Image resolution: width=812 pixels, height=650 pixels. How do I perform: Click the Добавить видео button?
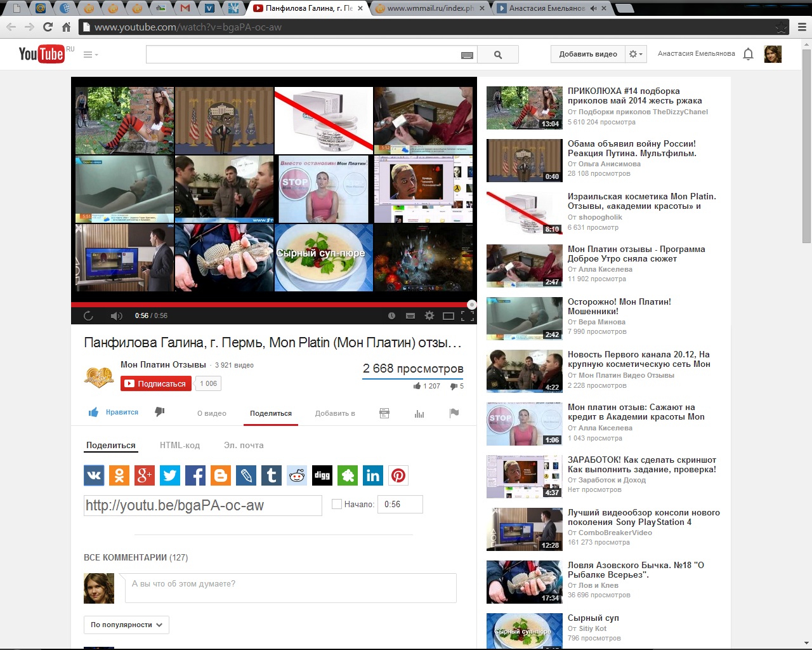tap(588, 54)
